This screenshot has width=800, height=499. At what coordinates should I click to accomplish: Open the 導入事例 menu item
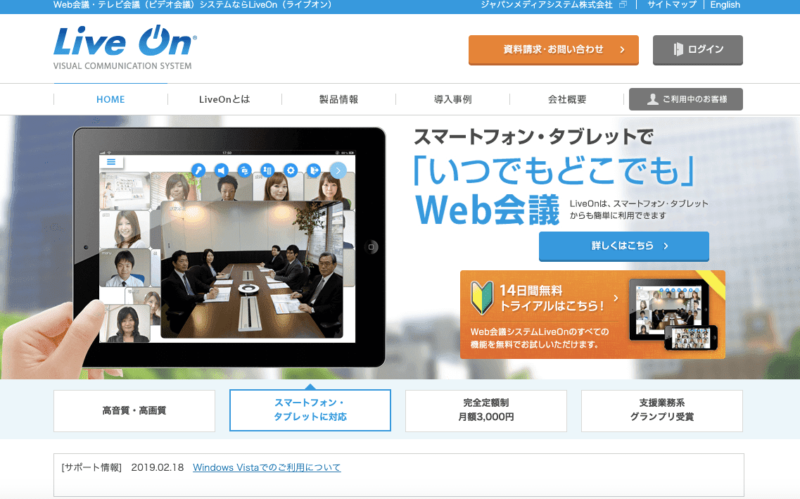453,99
